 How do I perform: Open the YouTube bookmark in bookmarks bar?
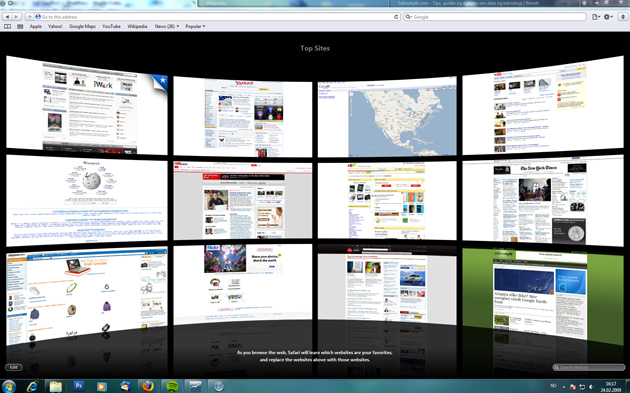point(111,26)
